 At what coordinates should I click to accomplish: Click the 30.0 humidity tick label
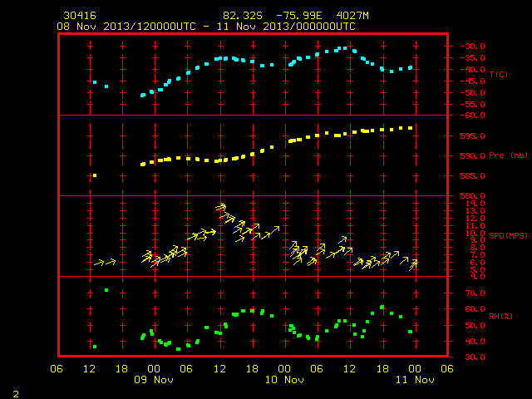click(x=475, y=357)
